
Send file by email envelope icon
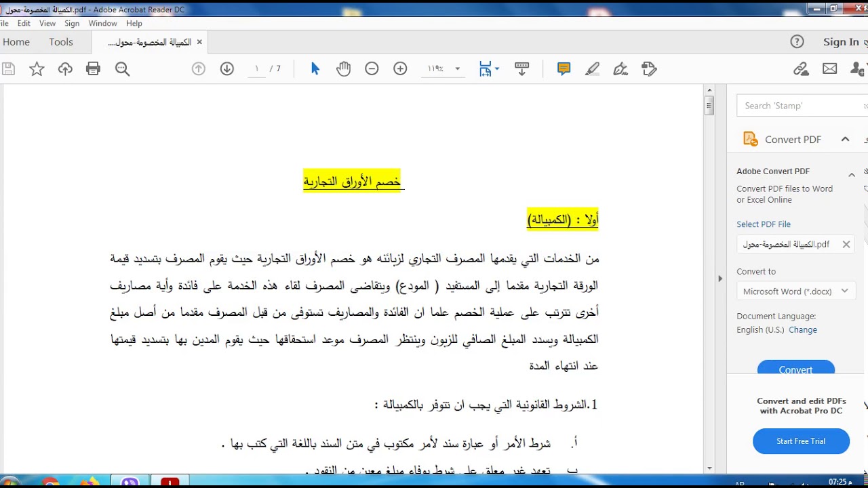coord(829,68)
